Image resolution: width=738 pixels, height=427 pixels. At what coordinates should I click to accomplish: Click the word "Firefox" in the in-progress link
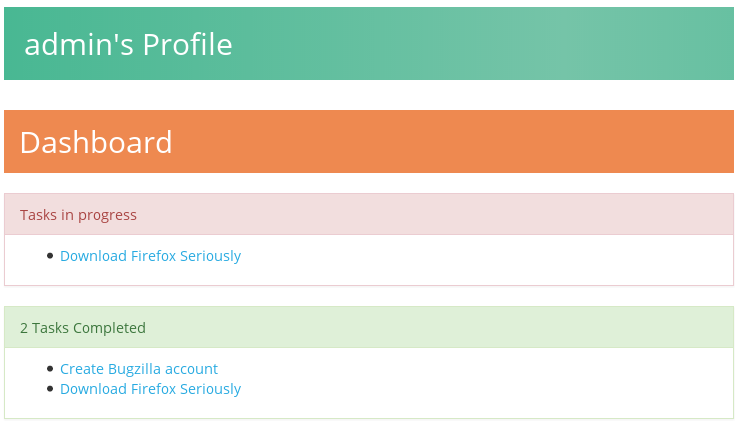click(153, 256)
